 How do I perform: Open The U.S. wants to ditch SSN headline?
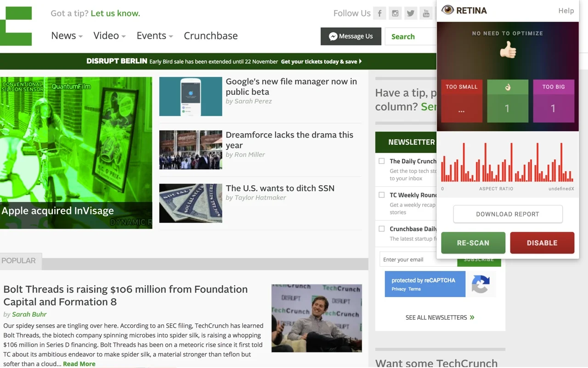[280, 188]
